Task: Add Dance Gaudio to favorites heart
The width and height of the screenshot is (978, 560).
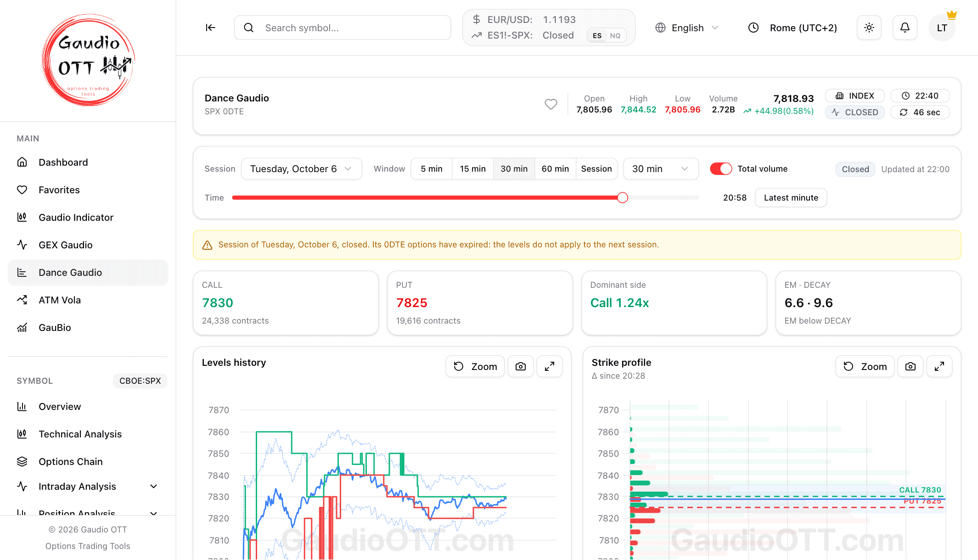Action: point(551,104)
